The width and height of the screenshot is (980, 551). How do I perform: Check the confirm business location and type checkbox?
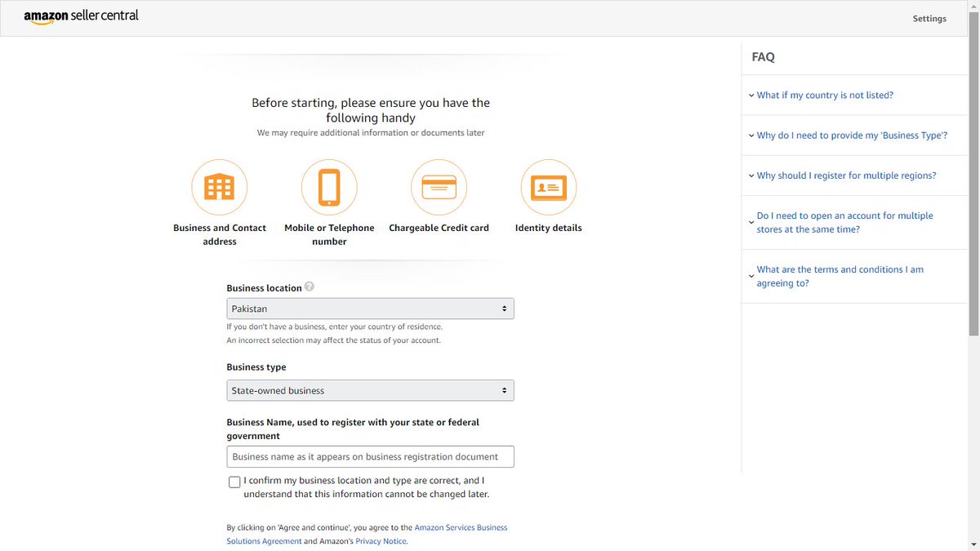pyautogui.click(x=235, y=482)
